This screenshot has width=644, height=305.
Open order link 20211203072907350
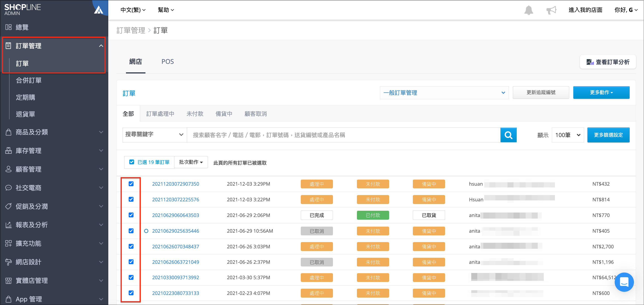pyautogui.click(x=175, y=184)
